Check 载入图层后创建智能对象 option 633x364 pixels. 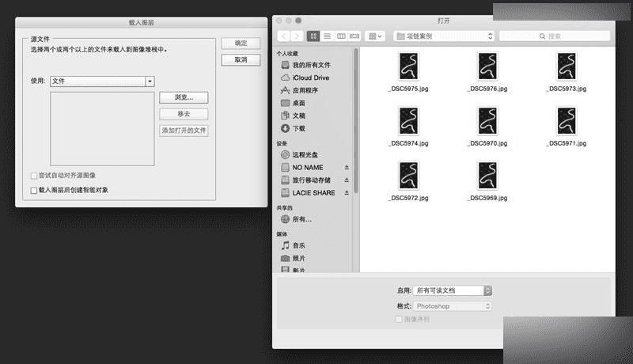click(34, 190)
